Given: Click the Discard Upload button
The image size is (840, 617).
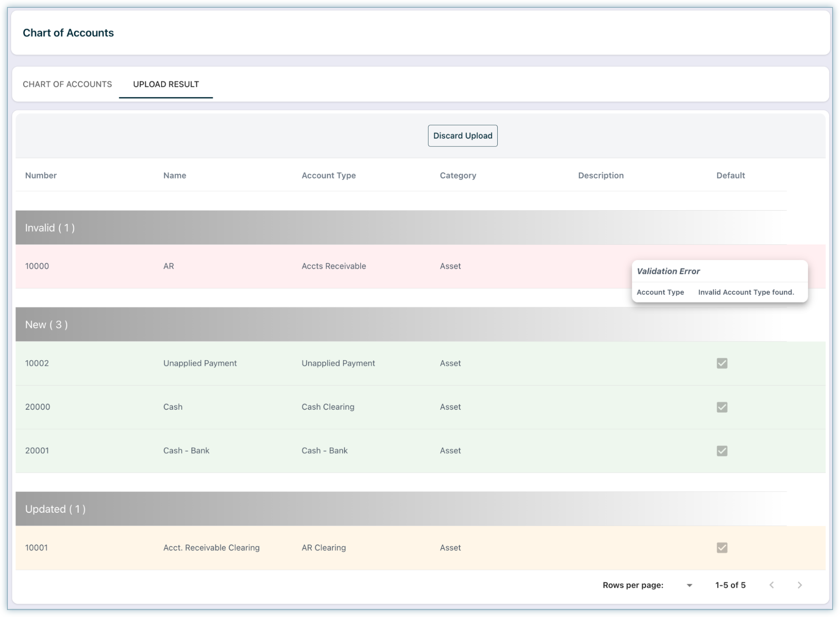Looking at the screenshot, I should (462, 136).
